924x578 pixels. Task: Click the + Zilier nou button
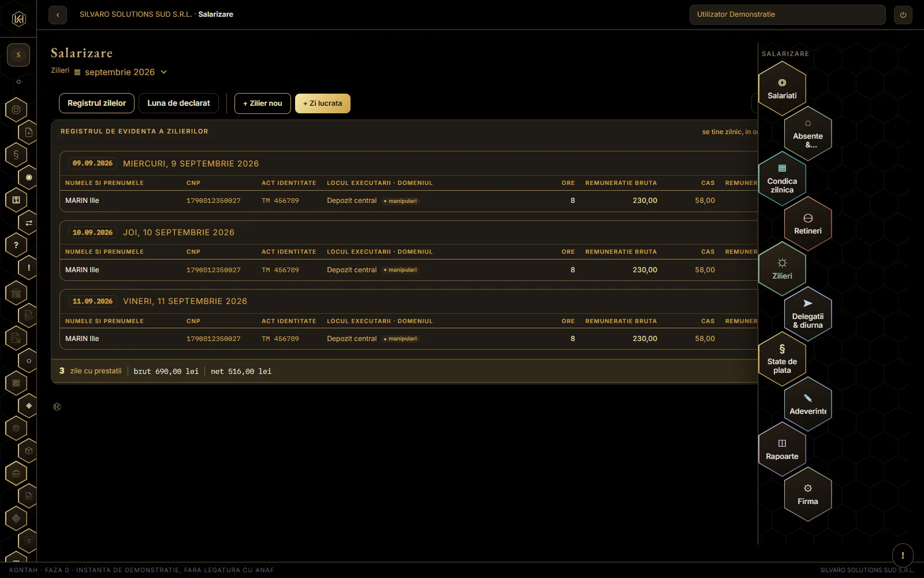(263, 103)
